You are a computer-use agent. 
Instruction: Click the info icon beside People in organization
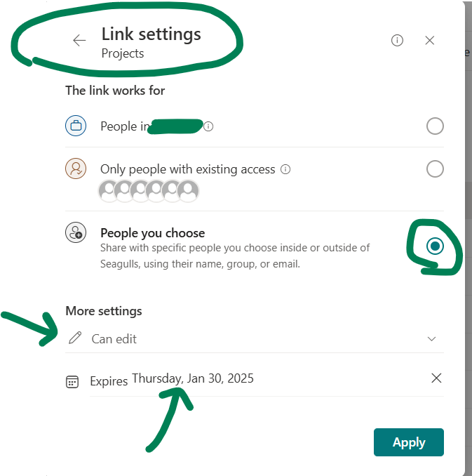tap(208, 126)
